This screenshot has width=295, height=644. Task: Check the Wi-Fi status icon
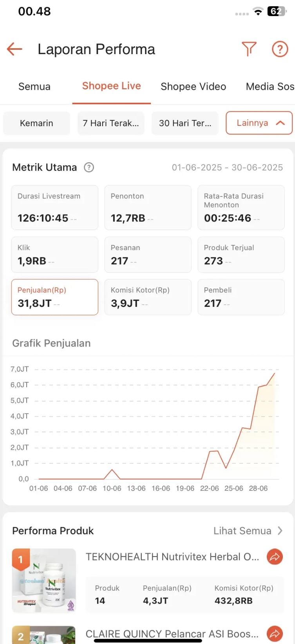[x=258, y=11]
